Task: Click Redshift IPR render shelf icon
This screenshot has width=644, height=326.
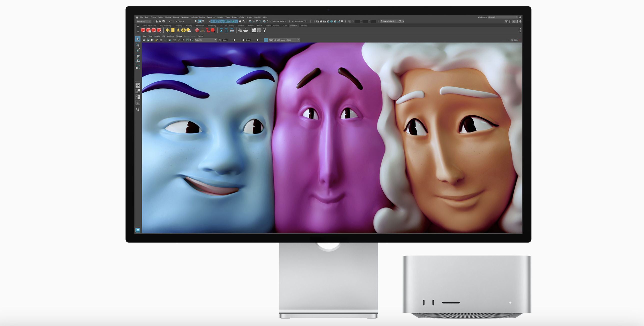Action: tap(154, 30)
